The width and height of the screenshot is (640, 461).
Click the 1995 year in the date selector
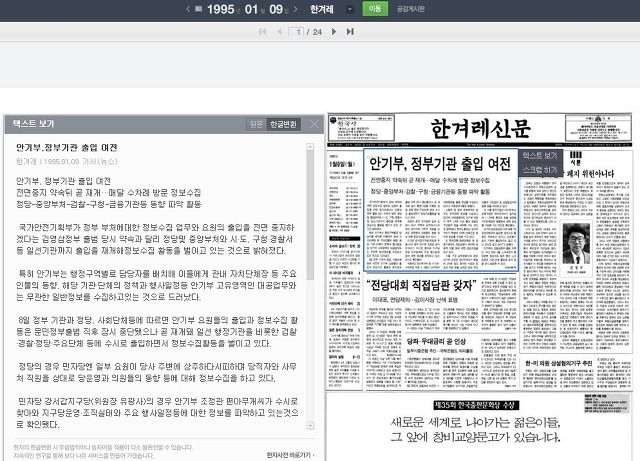pyautogui.click(x=221, y=9)
